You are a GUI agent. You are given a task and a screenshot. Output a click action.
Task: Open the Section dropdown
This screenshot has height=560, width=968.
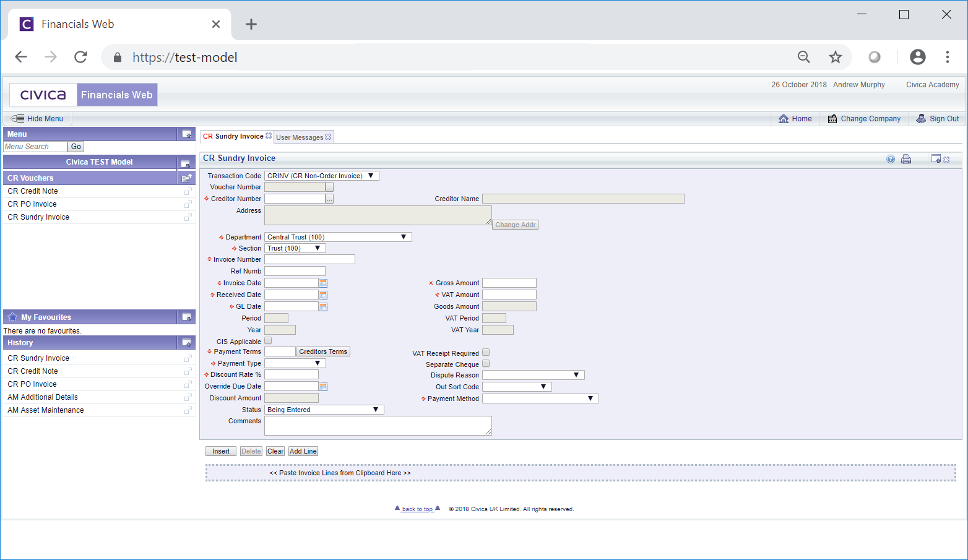(x=295, y=248)
